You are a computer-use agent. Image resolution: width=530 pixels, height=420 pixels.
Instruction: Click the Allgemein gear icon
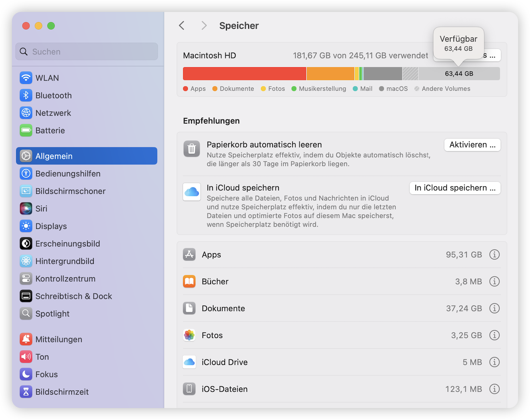point(26,156)
